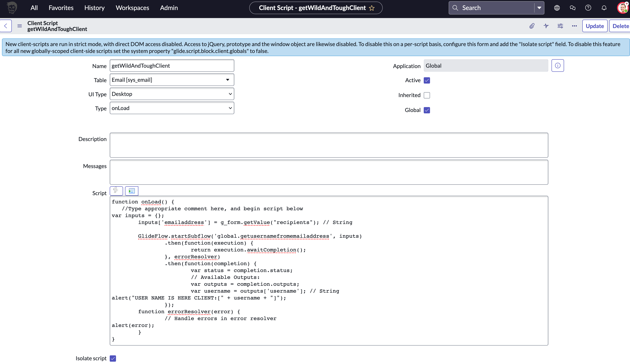Open the UI Type dropdown
630x364 pixels.
pyautogui.click(x=172, y=94)
